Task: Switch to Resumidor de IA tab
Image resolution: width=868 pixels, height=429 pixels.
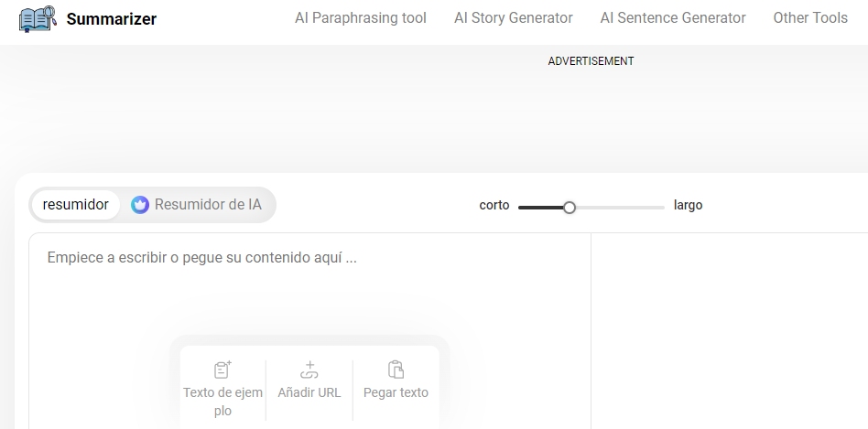Action: pyautogui.click(x=197, y=205)
